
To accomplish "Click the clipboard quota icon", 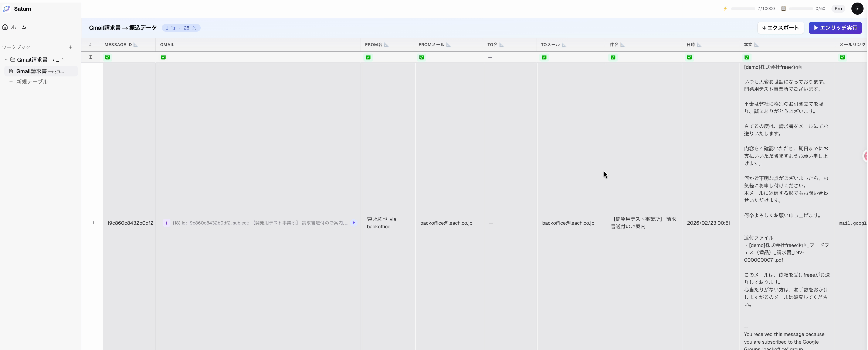I will (783, 8).
